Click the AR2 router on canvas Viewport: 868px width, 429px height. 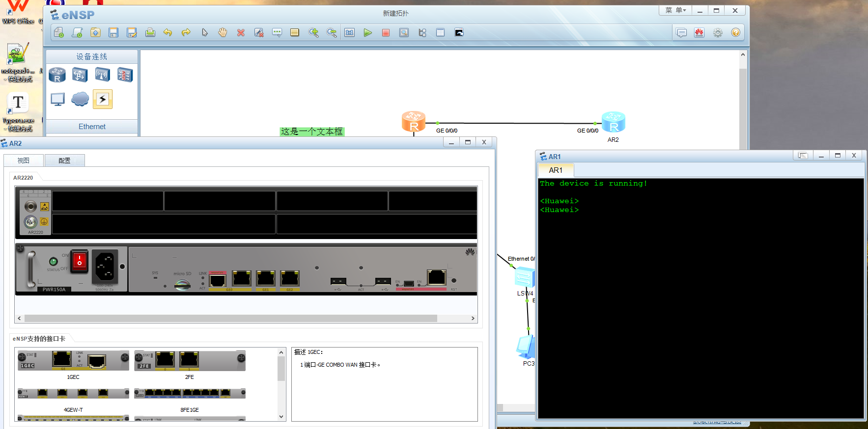pos(614,122)
